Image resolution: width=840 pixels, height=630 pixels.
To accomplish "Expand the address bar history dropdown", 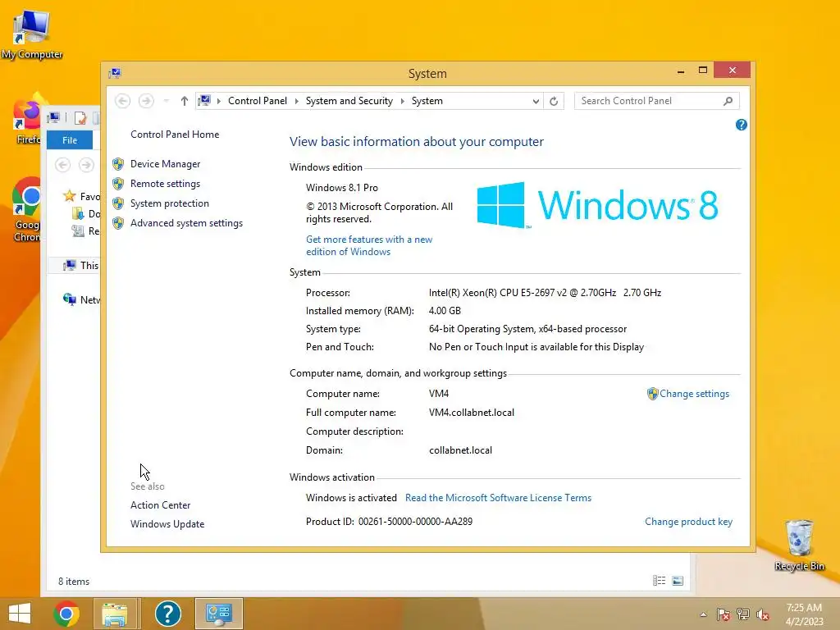I will point(535,101).
